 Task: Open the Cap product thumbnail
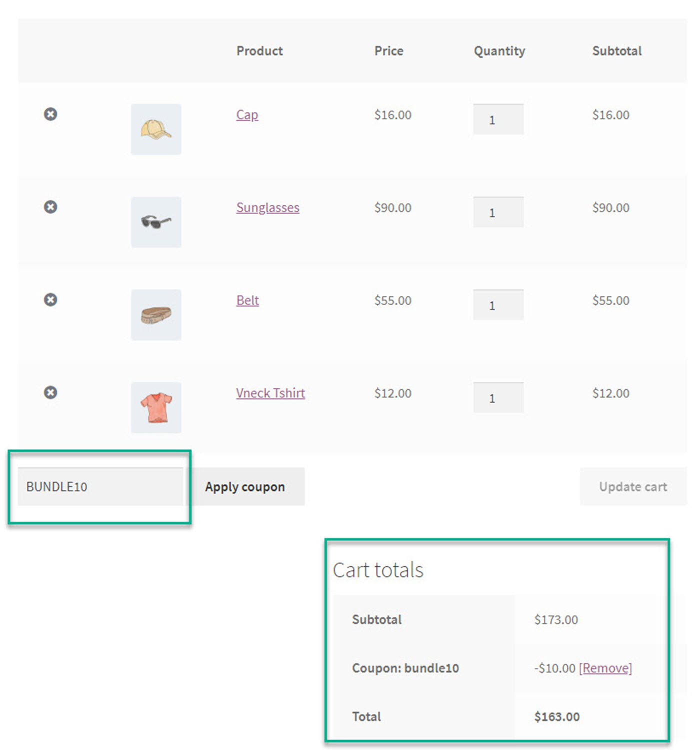[x=155, y=129]
